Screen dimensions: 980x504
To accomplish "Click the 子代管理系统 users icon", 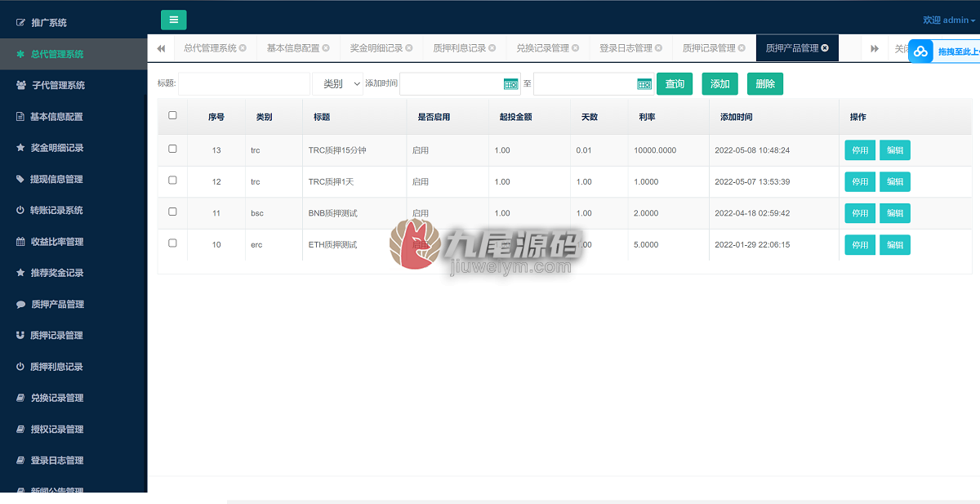I will pyautogui.click(x=21, y=85).
